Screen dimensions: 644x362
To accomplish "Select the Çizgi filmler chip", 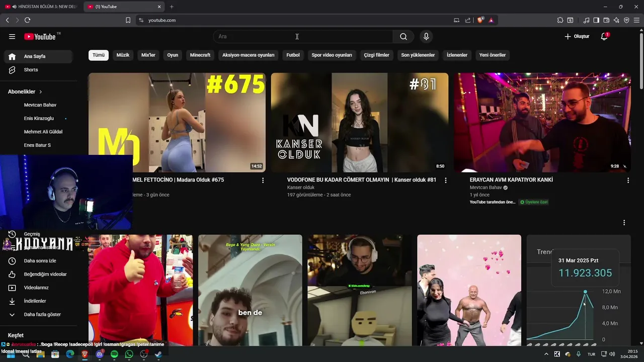I will pos(377,55).
